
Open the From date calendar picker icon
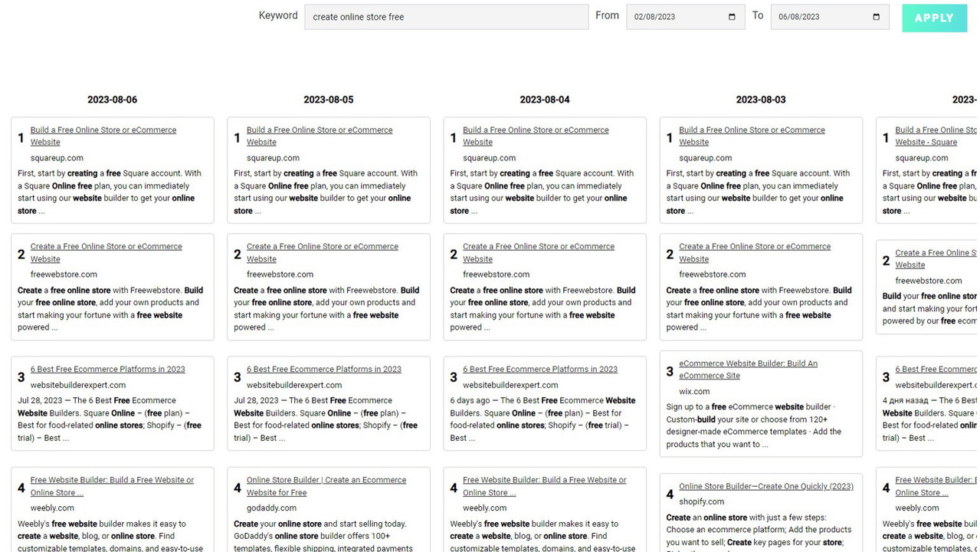[731, 17]
